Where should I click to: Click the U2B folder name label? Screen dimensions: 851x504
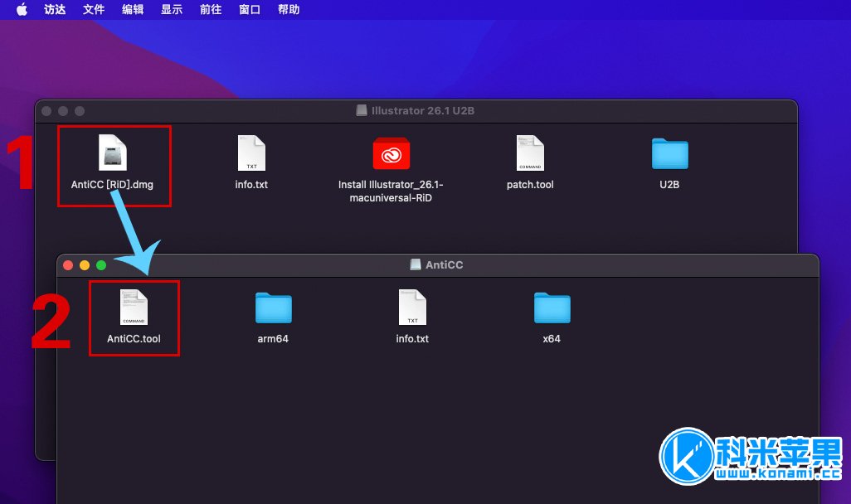pyautogui.click(x=669, y=185)
